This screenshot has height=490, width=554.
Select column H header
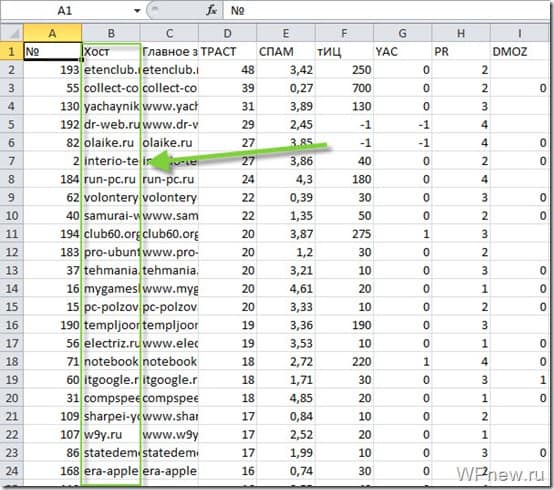point(461,34)
